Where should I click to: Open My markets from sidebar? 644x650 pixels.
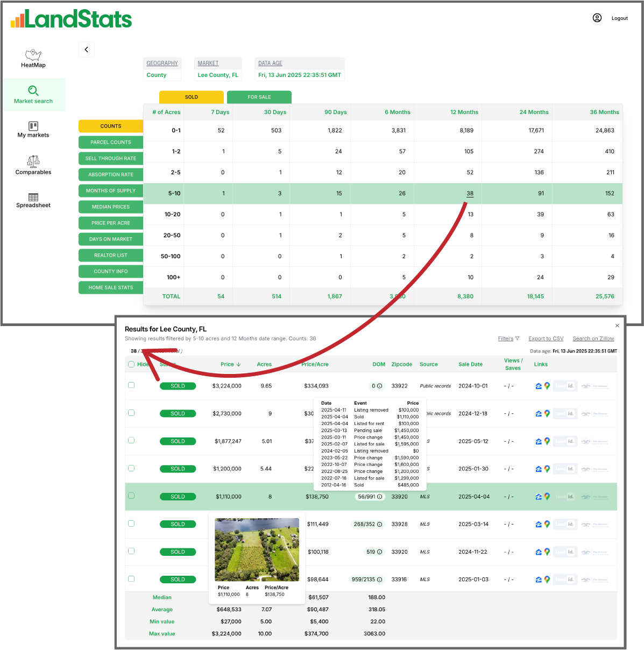[x=33, y=129]
